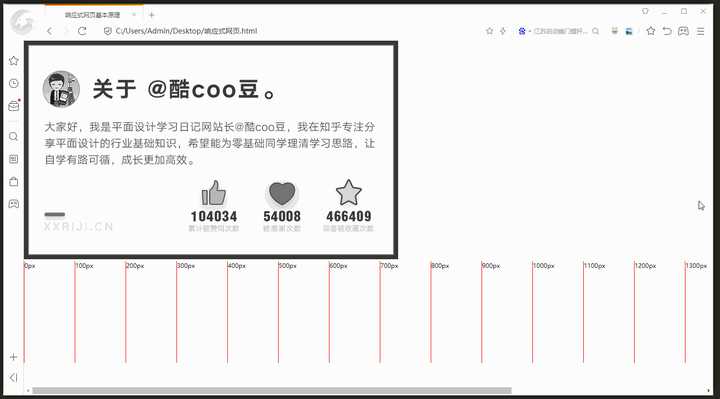Click the browser logo avatar at top left
The image size is (720, 399).
22,22
